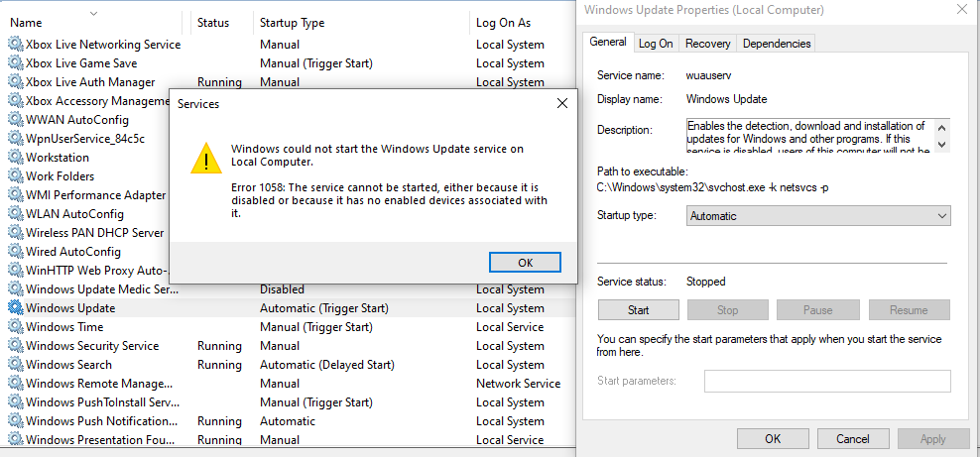
Task: Click the disabled Pause button
Action: point(817,309)
